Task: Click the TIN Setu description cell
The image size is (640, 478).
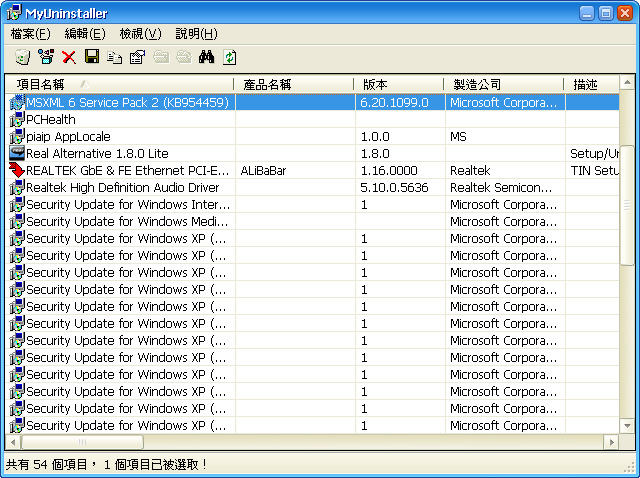Action: [594, 171]
